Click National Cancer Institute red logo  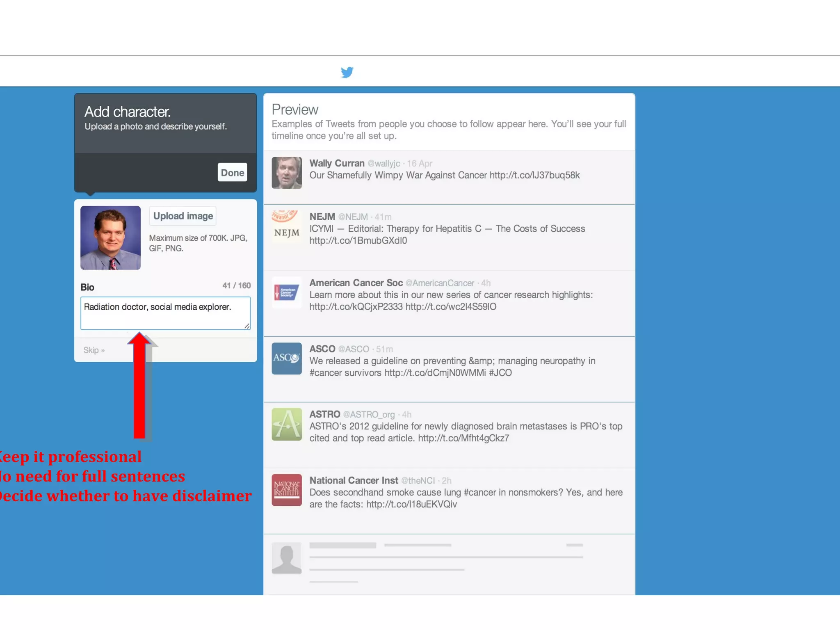[287, 490]
